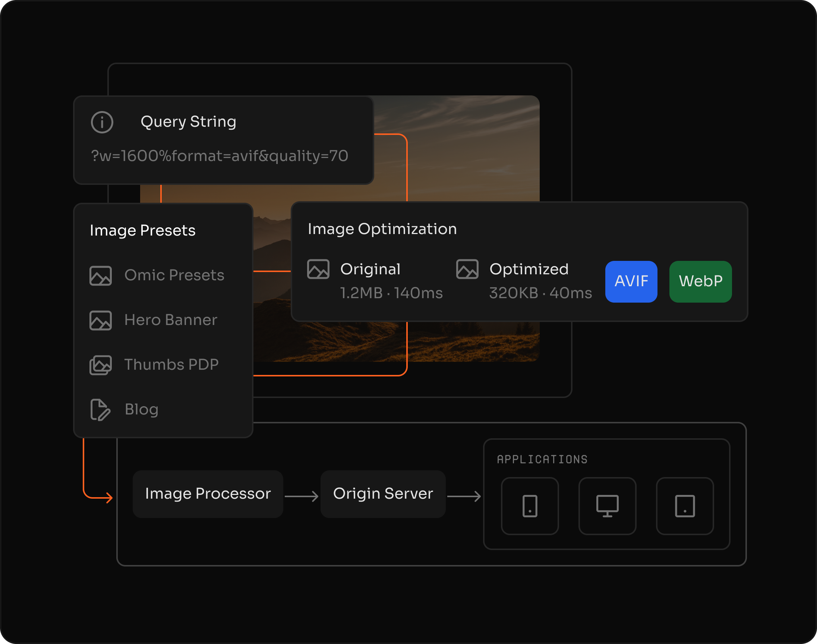Expand the Image Optimization panel
The height and width of the screenshot is (644, 817).
click(x=382, y=229)
